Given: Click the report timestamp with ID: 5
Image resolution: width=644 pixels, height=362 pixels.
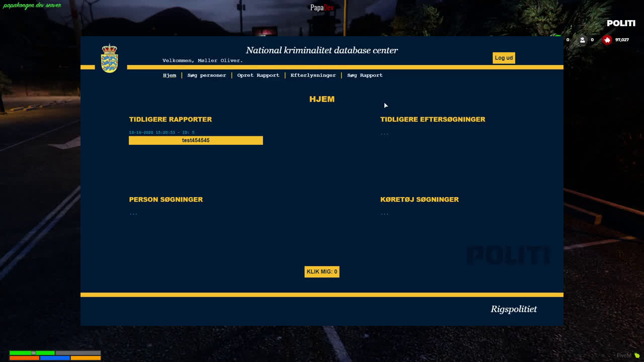Looking at the screenshot, I should [162, 132].
